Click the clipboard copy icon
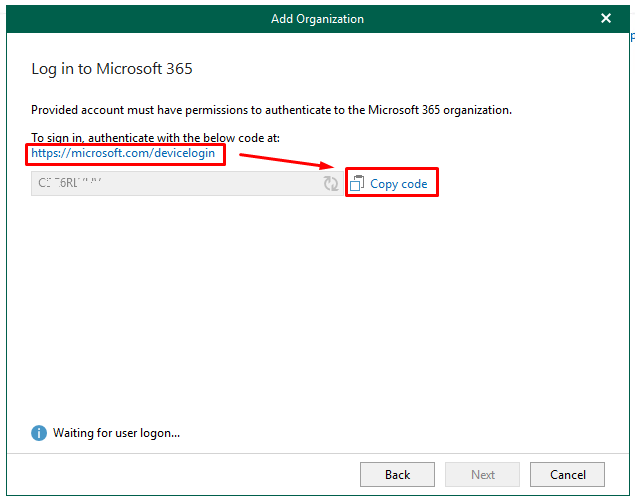635x503 pixels. [x=357, y=183]
